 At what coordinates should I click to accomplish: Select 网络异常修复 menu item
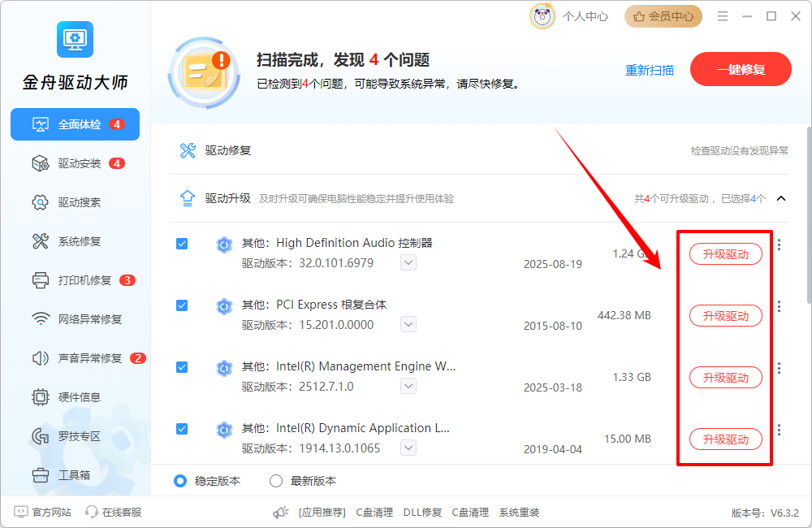point(75,319)
